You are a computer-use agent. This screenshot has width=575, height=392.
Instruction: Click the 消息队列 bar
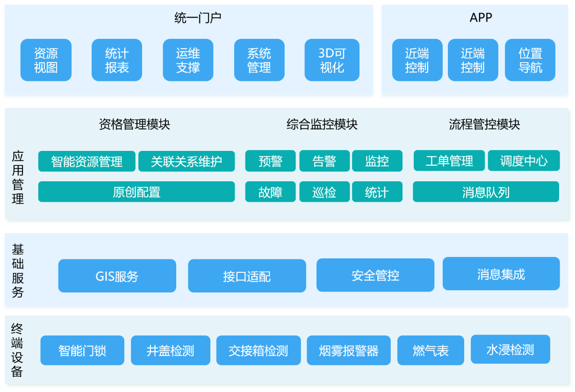click(x=486, y=192)
